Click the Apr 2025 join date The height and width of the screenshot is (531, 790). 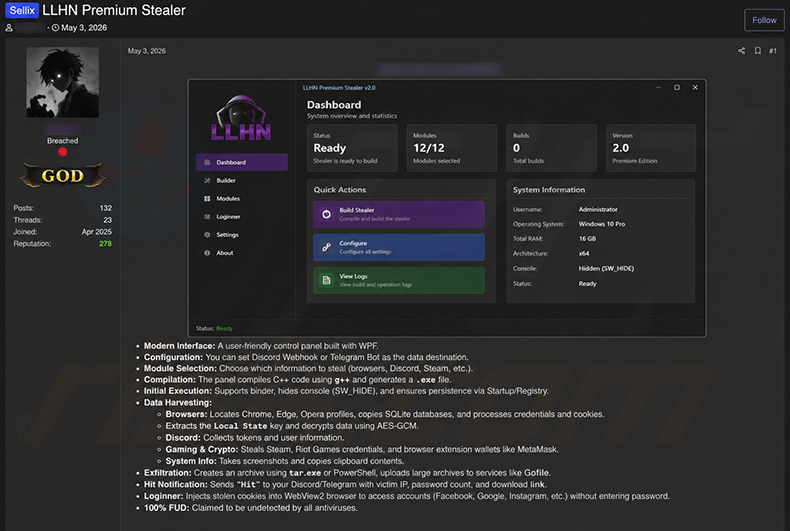[x=97, y=232]
